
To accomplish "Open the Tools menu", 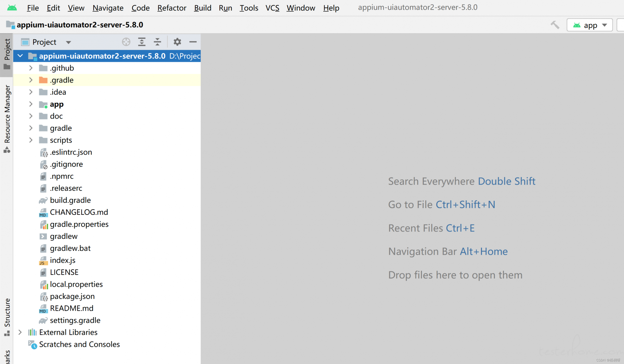I will click(249, 8).
